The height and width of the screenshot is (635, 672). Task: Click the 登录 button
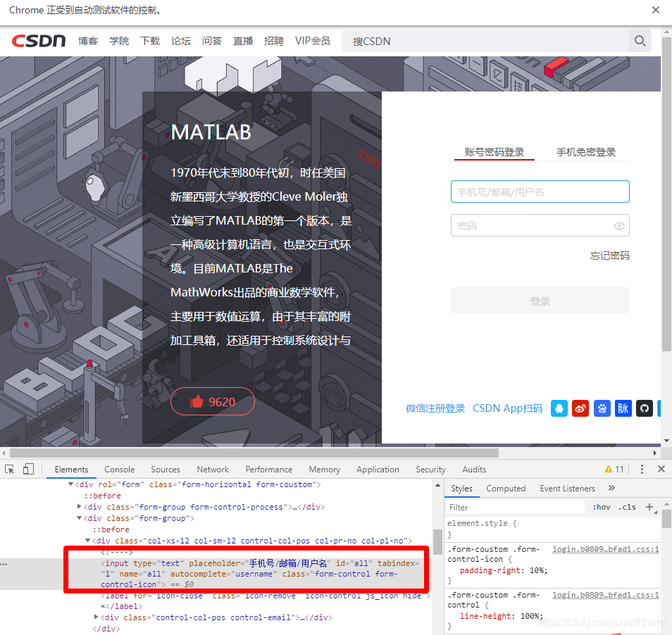pos(540,301)
